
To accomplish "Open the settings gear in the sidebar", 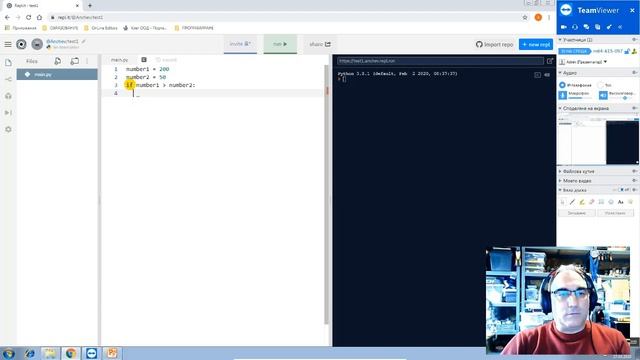I will click(8, 129).
